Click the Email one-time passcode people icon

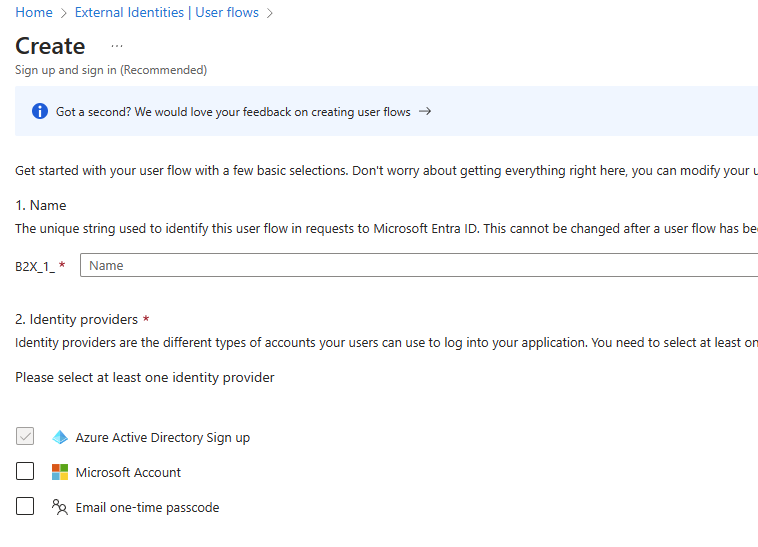[60, 507]
